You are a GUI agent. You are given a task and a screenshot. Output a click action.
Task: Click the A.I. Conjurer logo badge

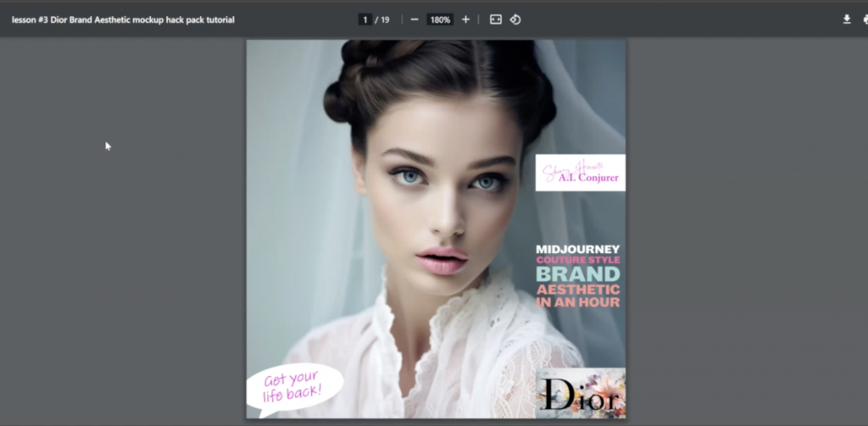(x=580, y=173)
